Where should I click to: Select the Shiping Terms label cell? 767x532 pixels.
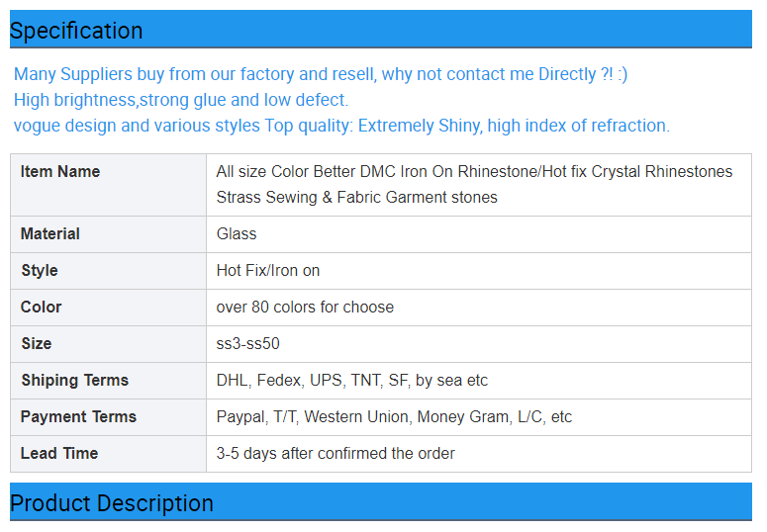[108, 381]
